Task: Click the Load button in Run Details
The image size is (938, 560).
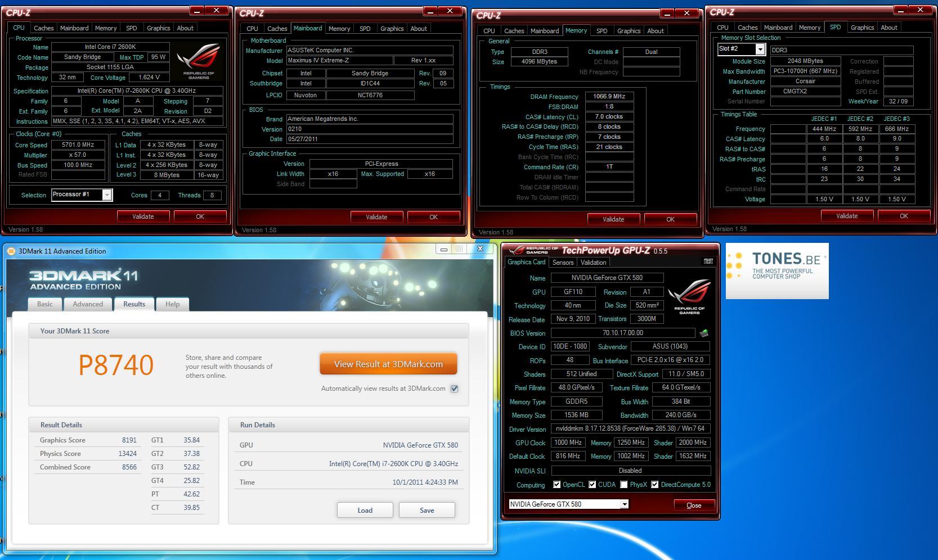Action: pos(365,510)
